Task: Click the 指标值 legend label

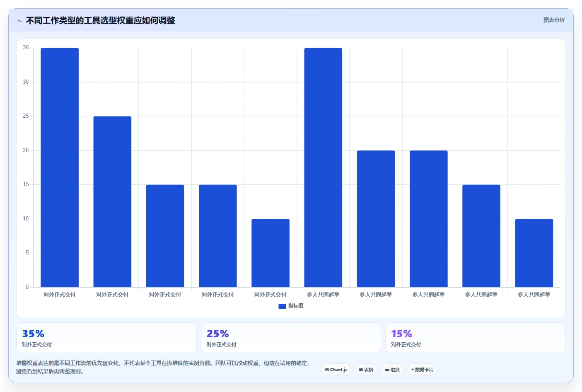Action: tap(296, 306)
